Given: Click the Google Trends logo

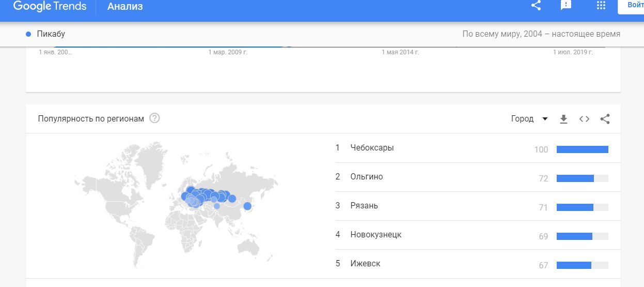Looking at the screenshot, I should pos(50,6).
